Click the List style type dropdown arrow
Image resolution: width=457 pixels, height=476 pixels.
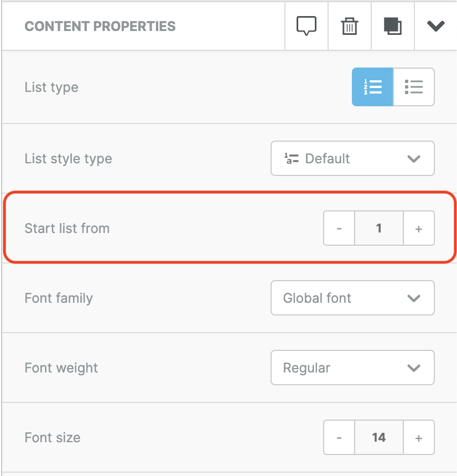click(x=414, y=159)
